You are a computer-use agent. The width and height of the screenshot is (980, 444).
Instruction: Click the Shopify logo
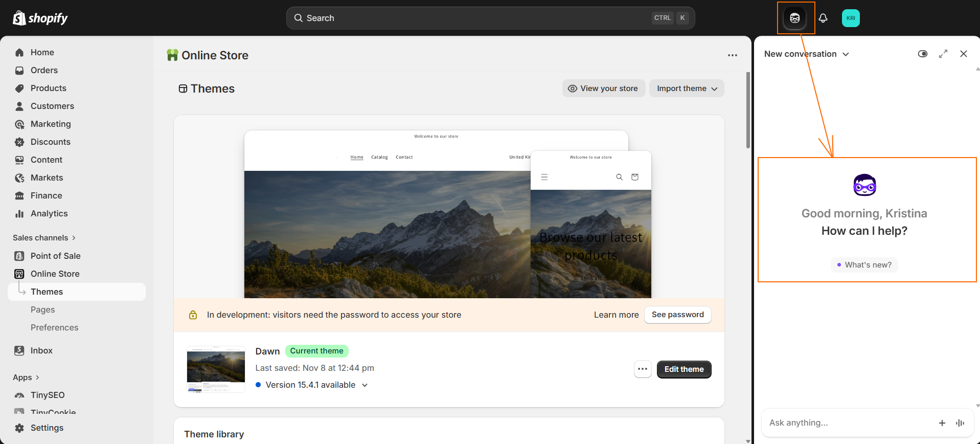(x=40, y=18)
